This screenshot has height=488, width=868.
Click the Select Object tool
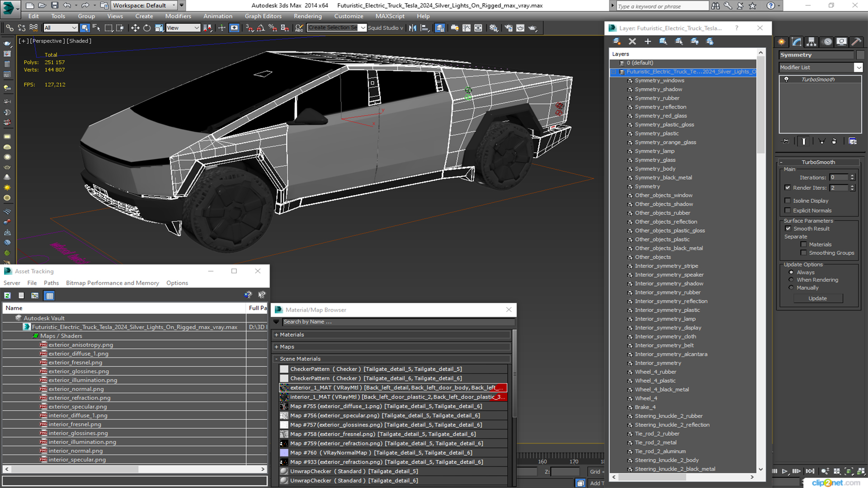tap(85, 28)
